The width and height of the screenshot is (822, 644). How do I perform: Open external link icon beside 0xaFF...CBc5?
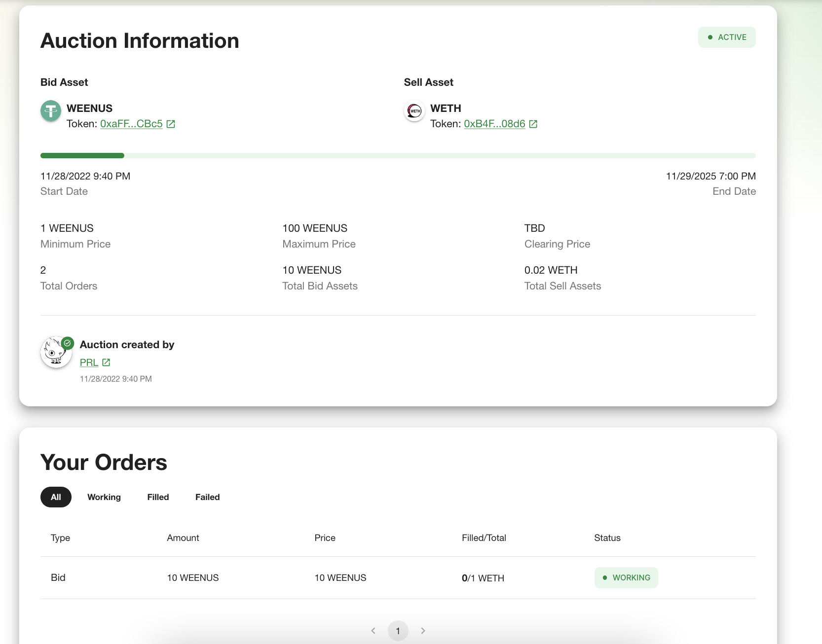coord(171,124)
